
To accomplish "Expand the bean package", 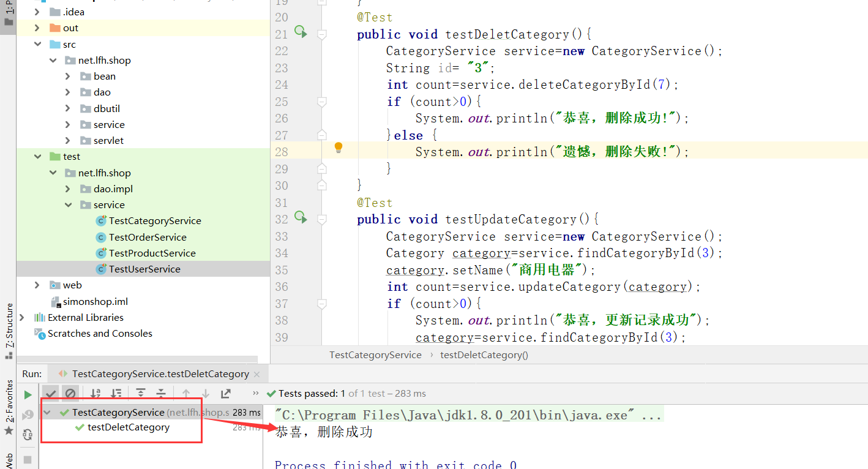I will click(67, 76).
